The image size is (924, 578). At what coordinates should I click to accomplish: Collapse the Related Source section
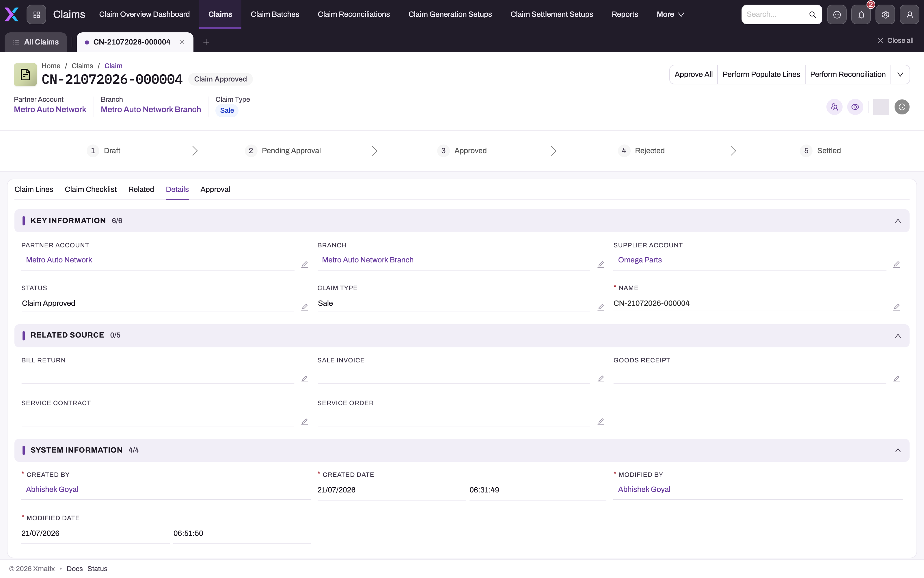[x=898, y=336]
